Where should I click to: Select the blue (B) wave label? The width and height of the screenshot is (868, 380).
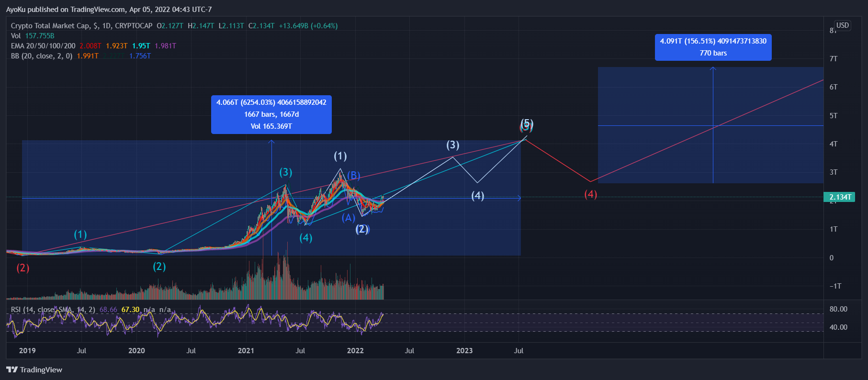click(x=354, y=176)
